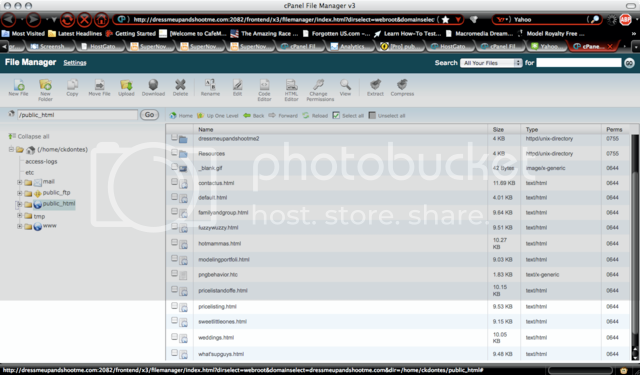Navigate Up One Level
The width and height of the screenshot is (640, 375).
(218, 115)
